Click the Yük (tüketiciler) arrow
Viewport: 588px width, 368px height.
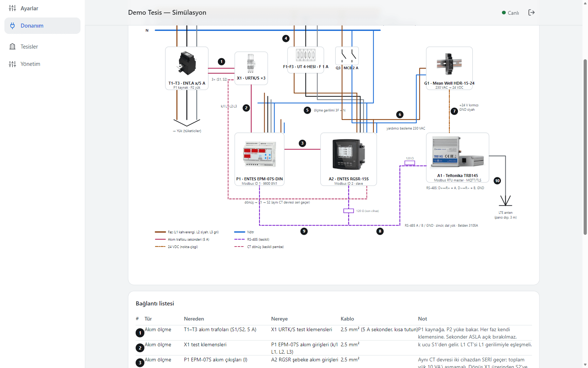tap(187, 123)
